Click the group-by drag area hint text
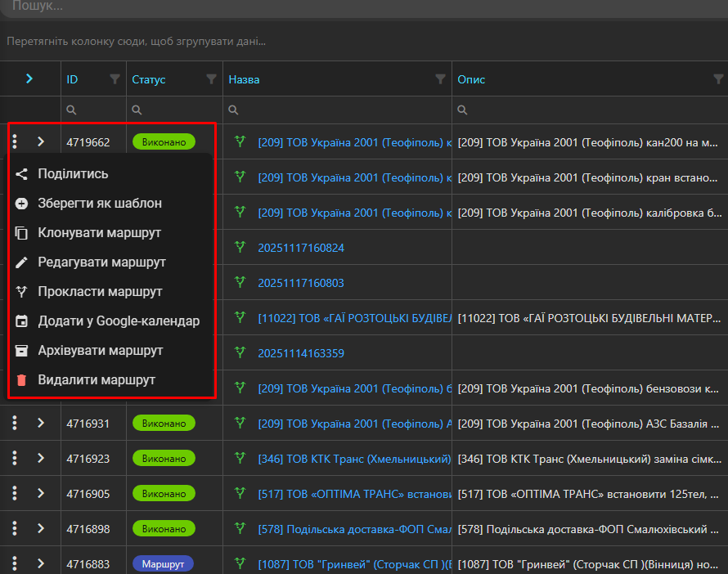This screenshot has width=728, height=574. 136,42
